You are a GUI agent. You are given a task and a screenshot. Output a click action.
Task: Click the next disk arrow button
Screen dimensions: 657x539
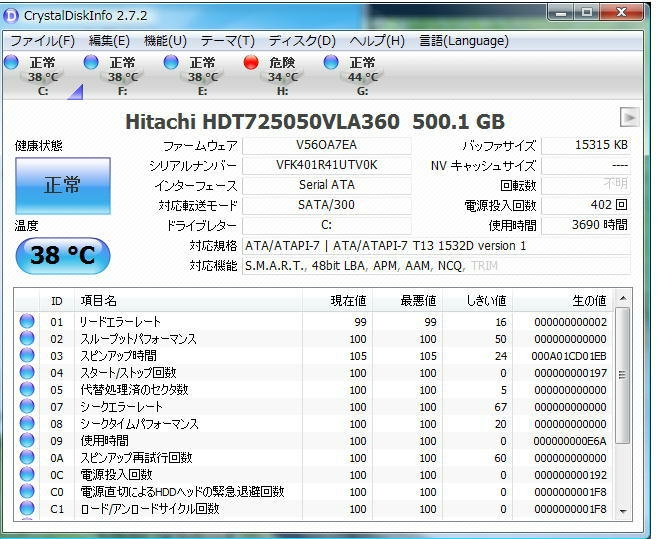tap(629, 118)
